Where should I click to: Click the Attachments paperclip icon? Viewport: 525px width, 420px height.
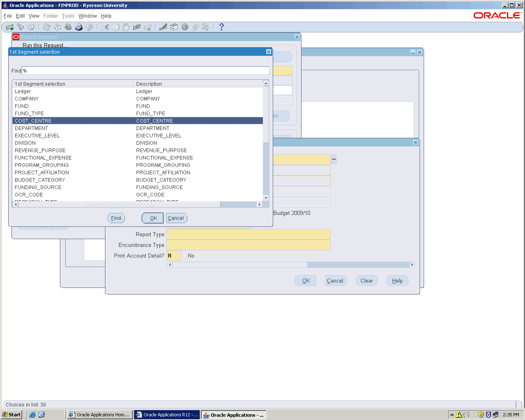195,27
